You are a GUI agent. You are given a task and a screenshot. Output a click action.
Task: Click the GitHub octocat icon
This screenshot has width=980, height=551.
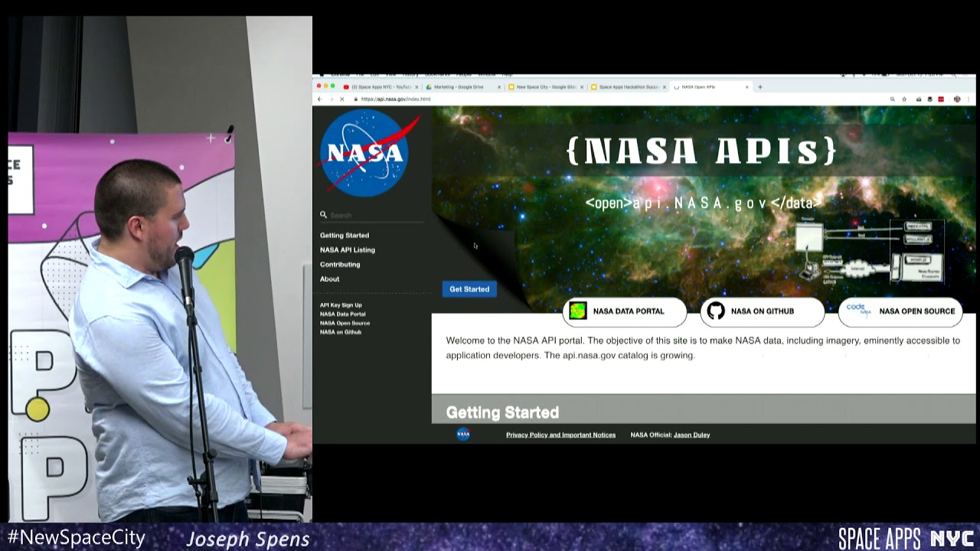(x=716, y=311)
